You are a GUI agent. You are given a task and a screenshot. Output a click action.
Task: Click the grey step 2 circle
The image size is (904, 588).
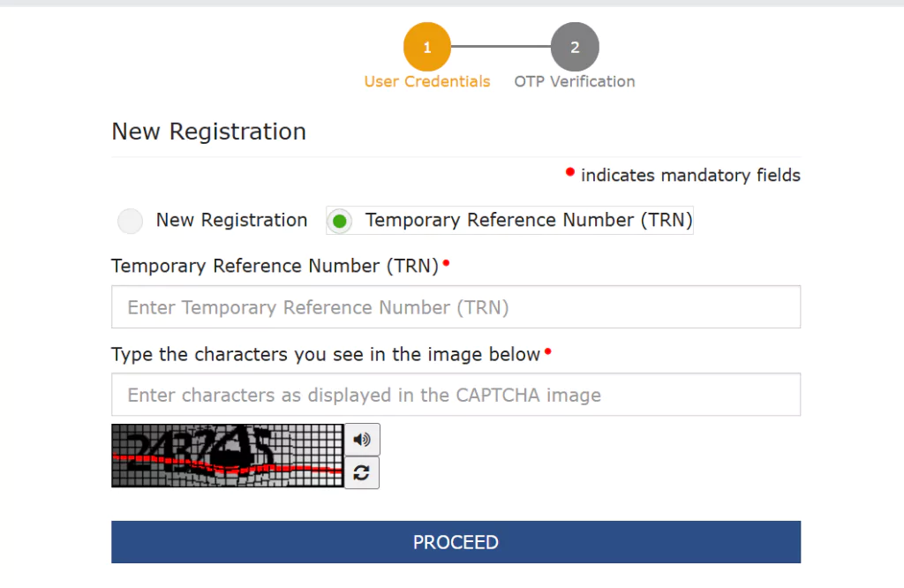point(575,47)
